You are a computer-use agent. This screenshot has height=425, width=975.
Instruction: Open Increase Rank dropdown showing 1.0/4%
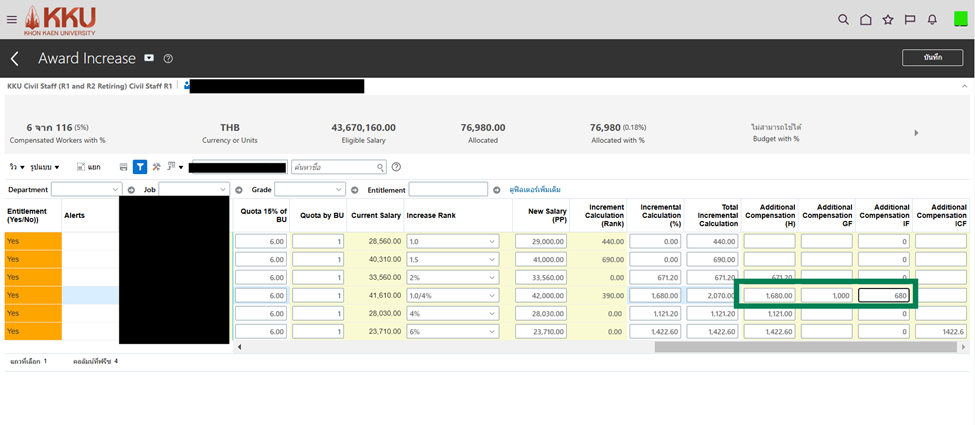click(452, 296)
